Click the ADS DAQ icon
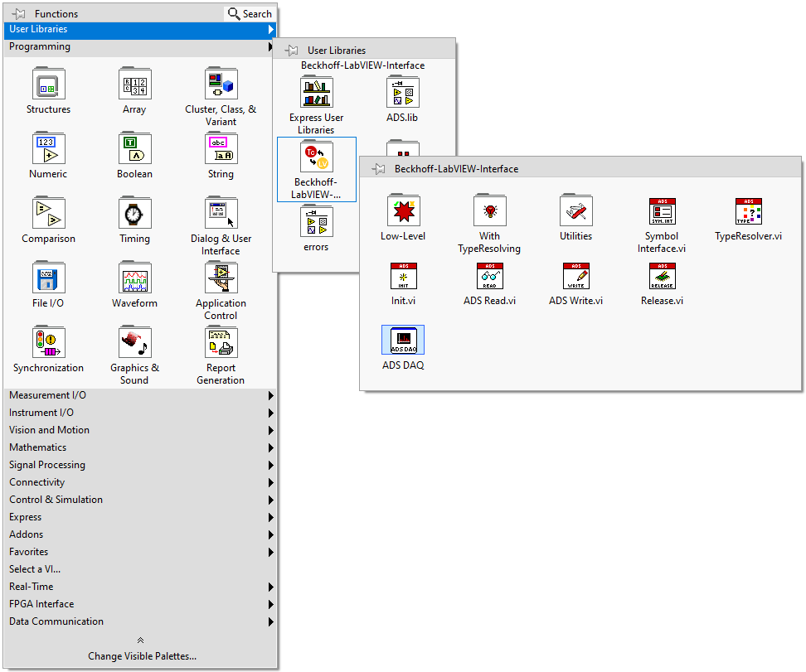This screenshot has width=806, height=672. (x=403, y=339)
